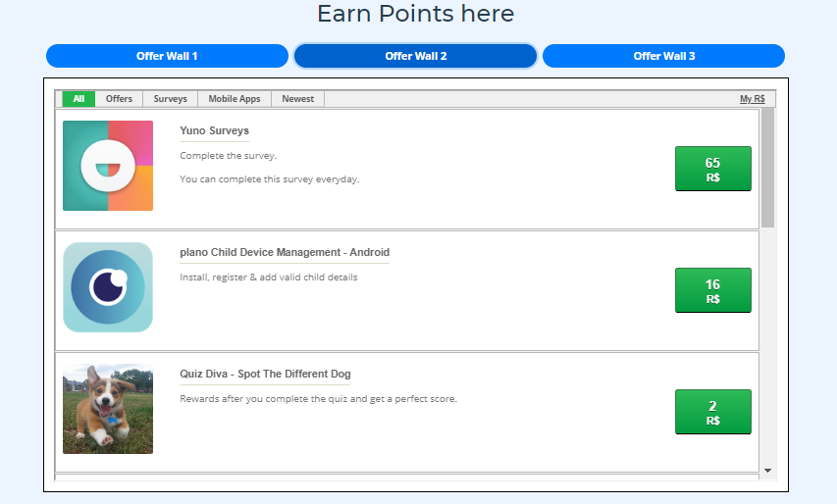Open the Yuno Surveys app icon
Image resolution: width=837 pixels, height=504 pixels.
(108, 166)
